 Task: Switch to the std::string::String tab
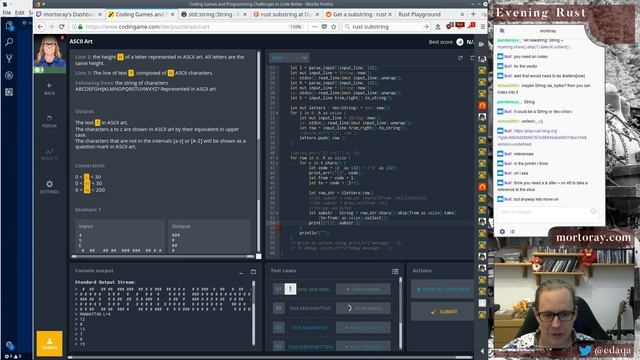click(x=214, y=14)
